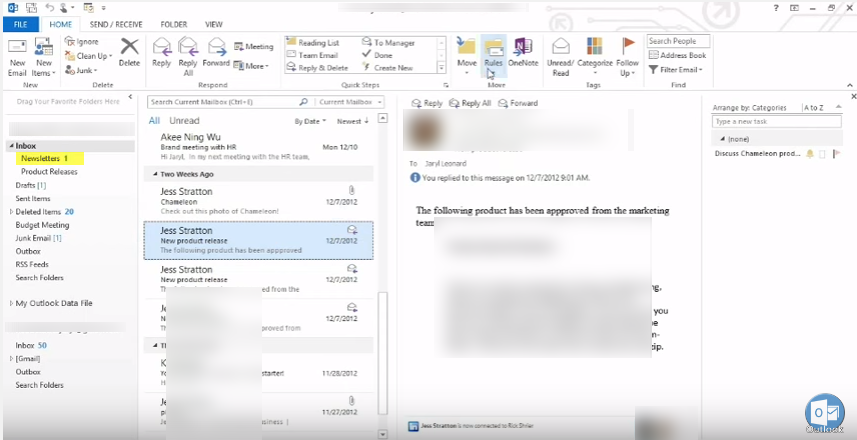Open the Budget Meeting folder
Screen dimensions: 857x440
click(42, 225)
